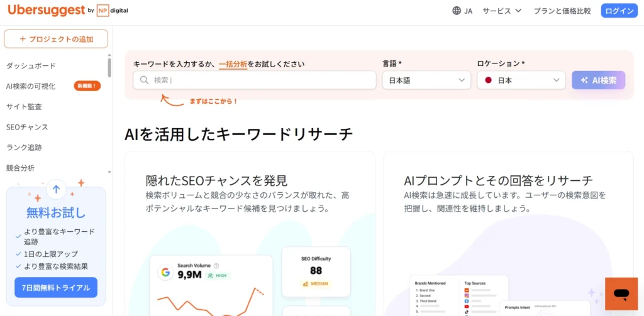644x316 pixels.
Task: Open プランと価格比較 link
Action: (562, 11)
